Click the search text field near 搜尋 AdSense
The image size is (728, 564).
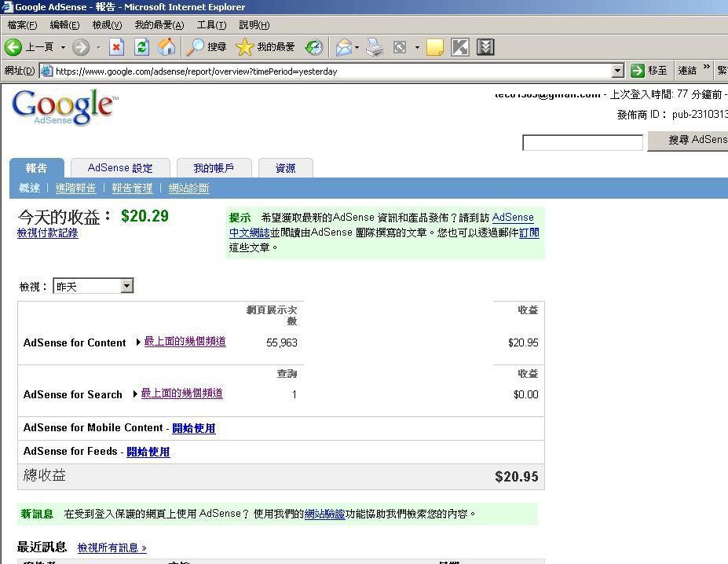[x=582, y=142]
